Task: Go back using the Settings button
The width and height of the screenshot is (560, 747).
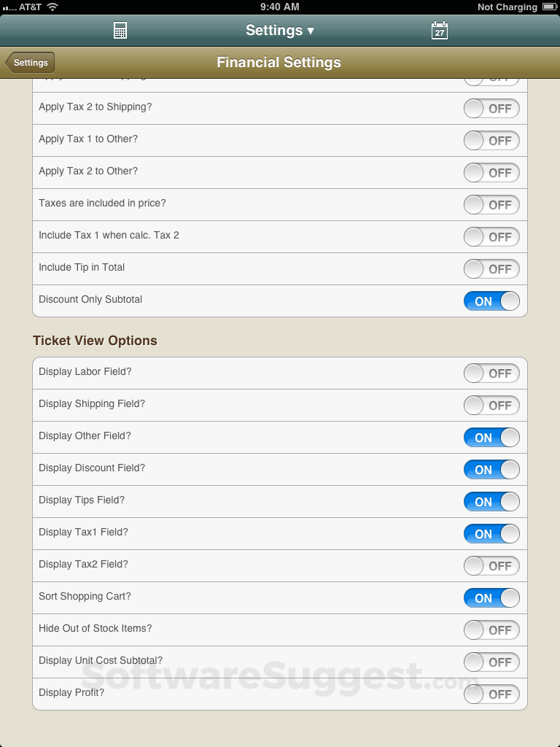Action: (31, 63)
